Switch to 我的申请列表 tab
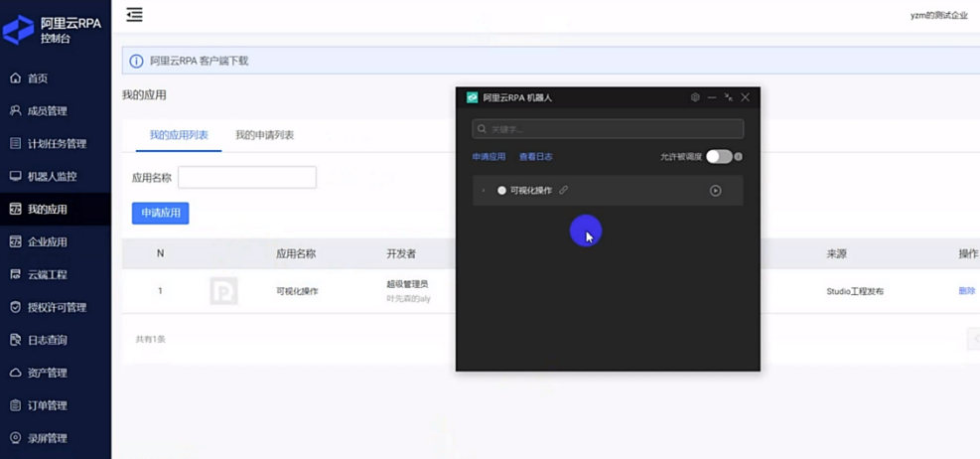Screen dimensions: 980x459 tap(264, 135)
